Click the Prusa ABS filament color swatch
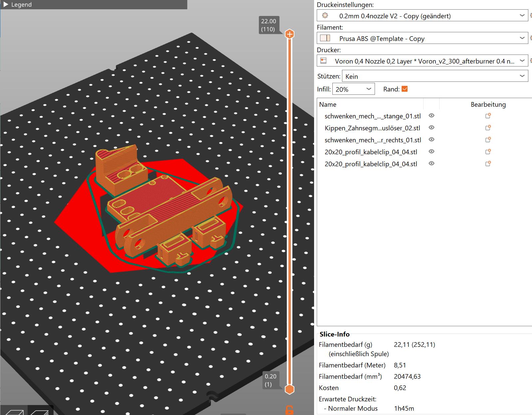This screenshot has height=415, width=532. [x=325, y=38]
